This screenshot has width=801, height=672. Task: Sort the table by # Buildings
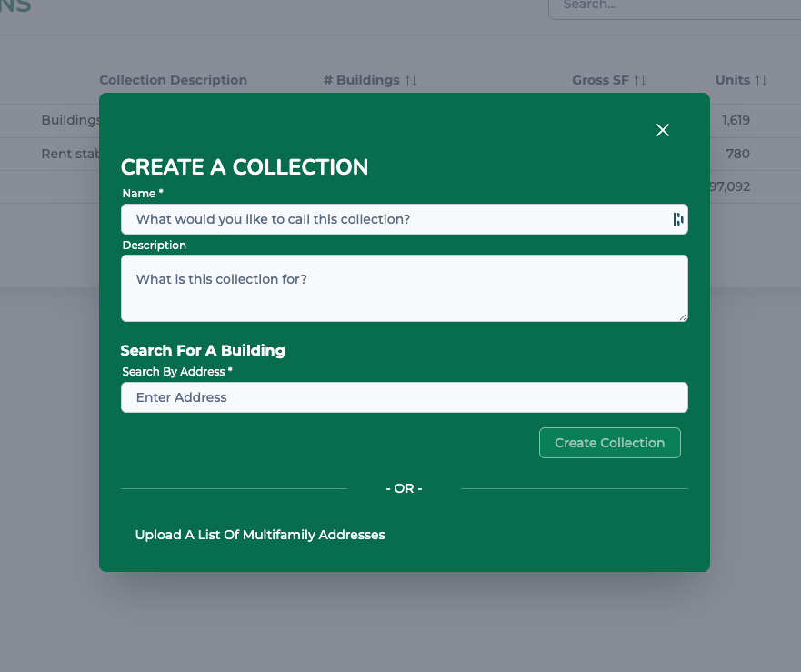[411, 80]
